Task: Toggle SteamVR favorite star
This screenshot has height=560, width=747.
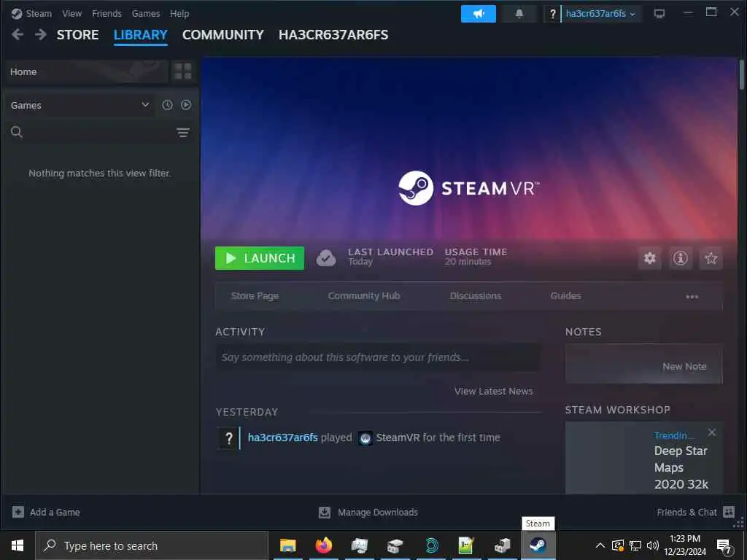Action: 711,258
